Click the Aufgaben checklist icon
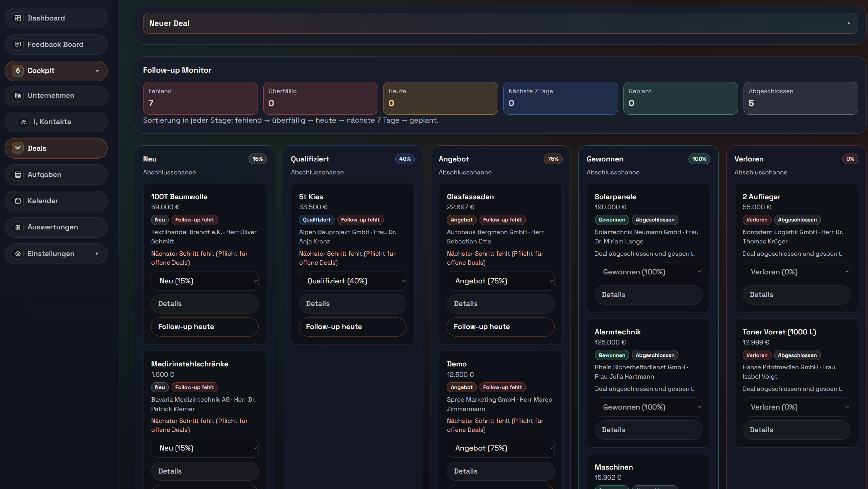Screen dimensions: 868x489 tap(18, 175)
